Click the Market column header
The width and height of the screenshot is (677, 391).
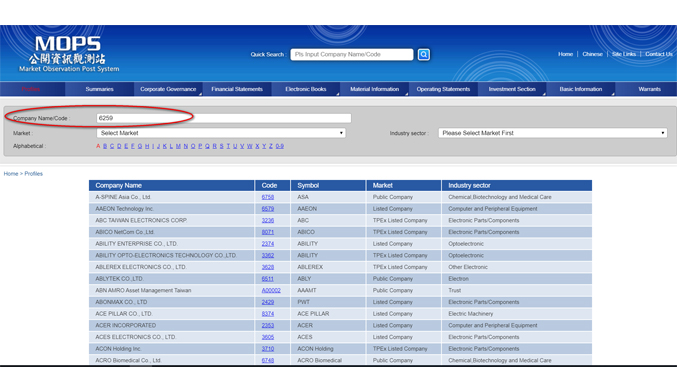404,185
